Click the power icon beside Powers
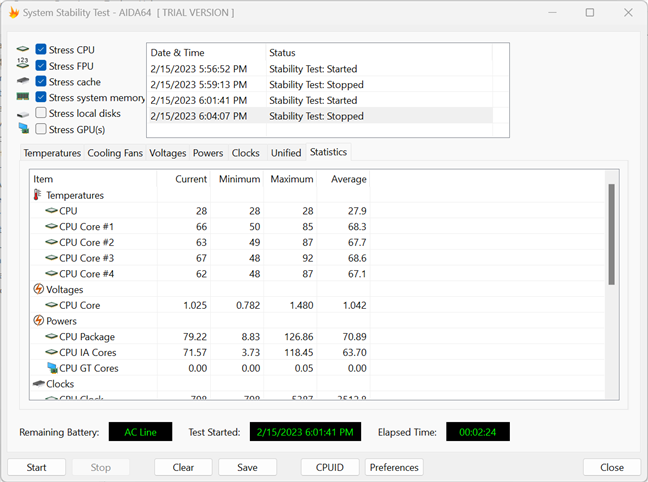Image resolution: width=648 pixels, height=482 pixels. (x=38, y=321)
